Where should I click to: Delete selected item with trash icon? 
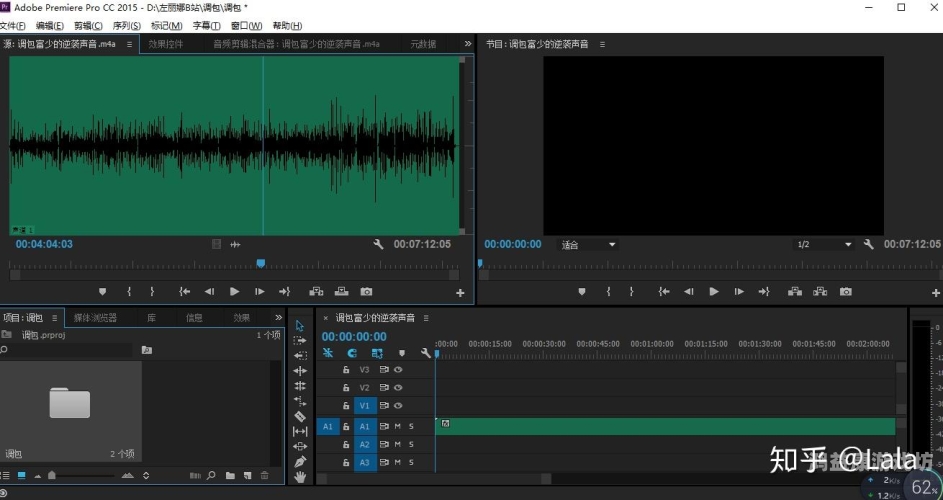pyautogui.click(x=264, y=475)
